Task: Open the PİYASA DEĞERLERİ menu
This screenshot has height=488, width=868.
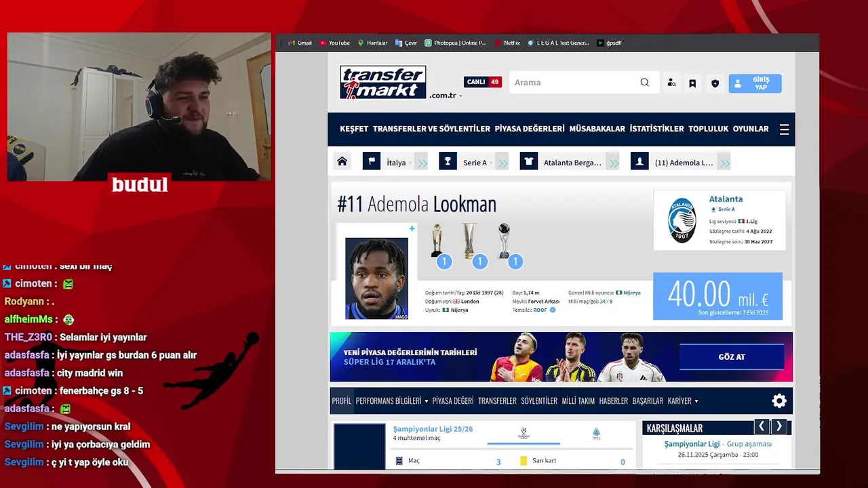Action: (x=530, y=129)
